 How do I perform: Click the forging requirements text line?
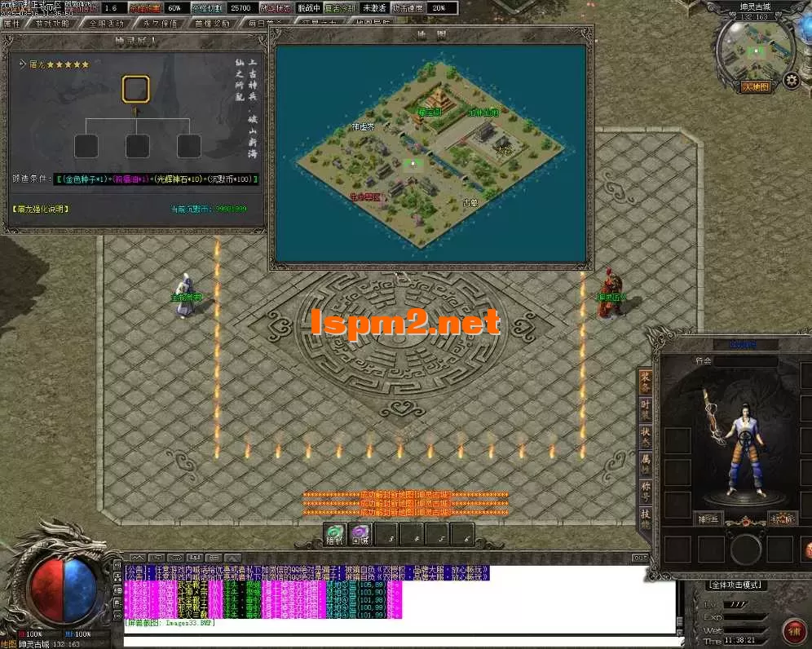[x=157, y=179]
